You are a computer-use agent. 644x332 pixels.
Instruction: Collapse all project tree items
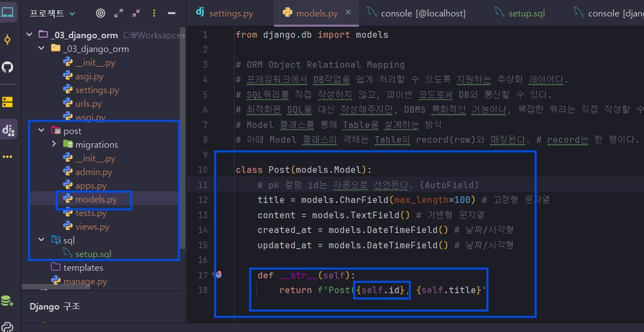coord(136,13)
